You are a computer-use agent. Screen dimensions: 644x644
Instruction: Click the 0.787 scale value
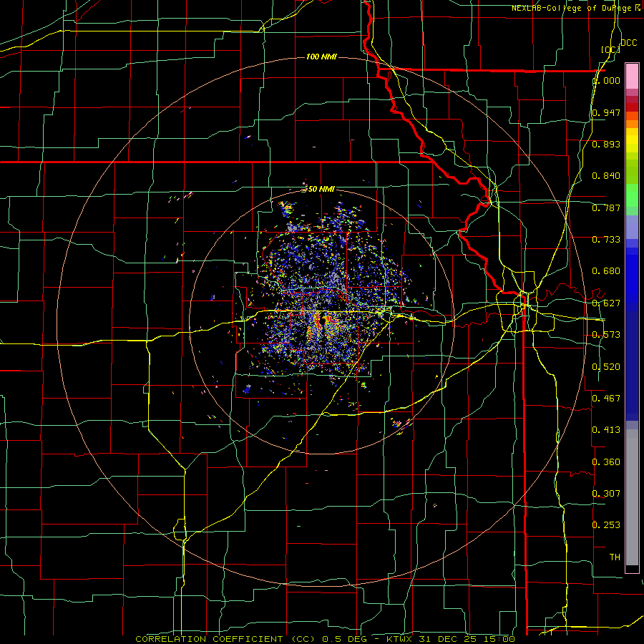tap(606, 208)
